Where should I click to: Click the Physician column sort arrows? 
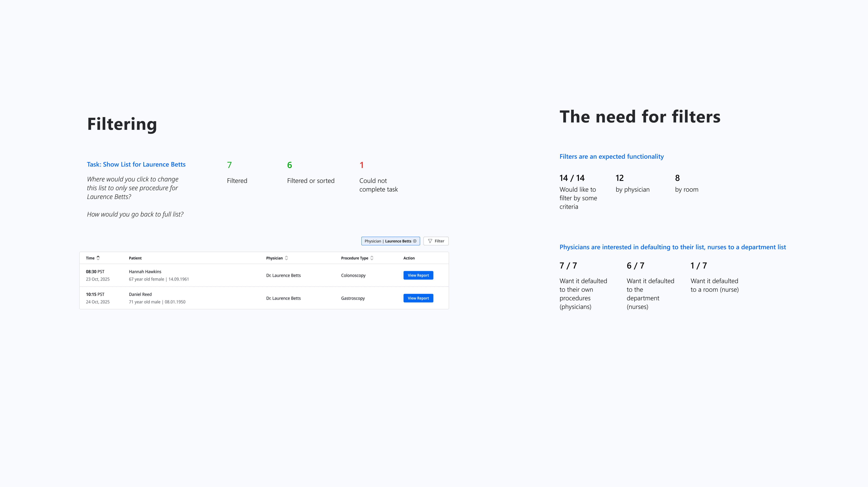click(x=286, y=258)
